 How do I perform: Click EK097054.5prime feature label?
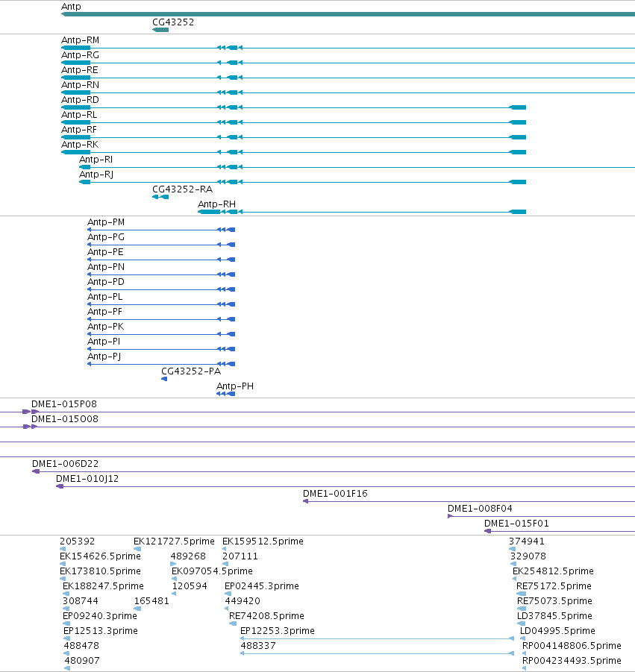pyautogui.click(x=212, y=571)
